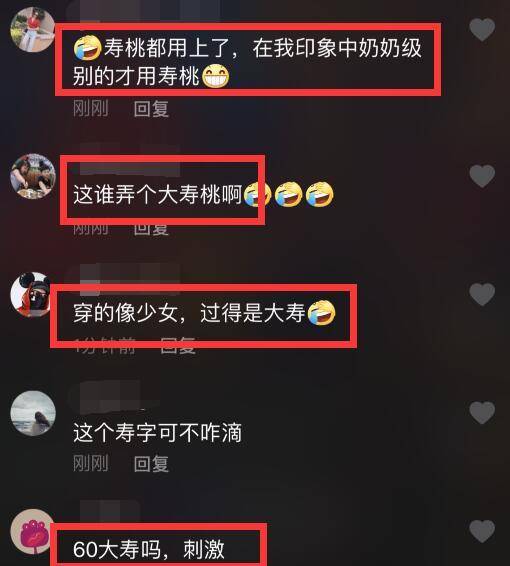This screenshot has height=566, width=510.
Task: Reply to the 寿桃都用上了 comment
Action: tap(151, 109)
